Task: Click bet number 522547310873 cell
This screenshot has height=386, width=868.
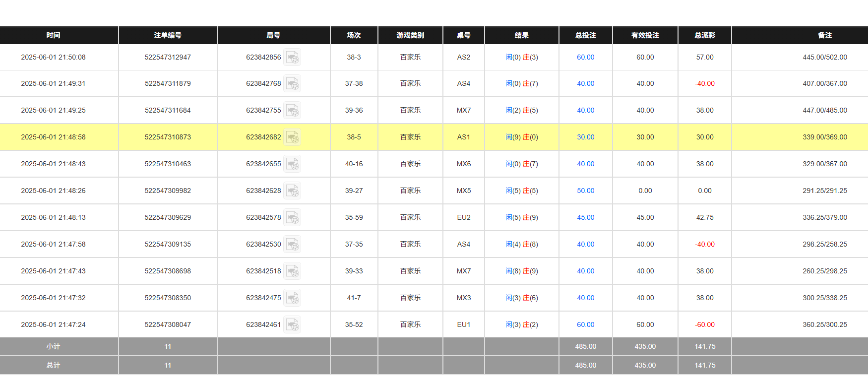Action: (168, 137)
